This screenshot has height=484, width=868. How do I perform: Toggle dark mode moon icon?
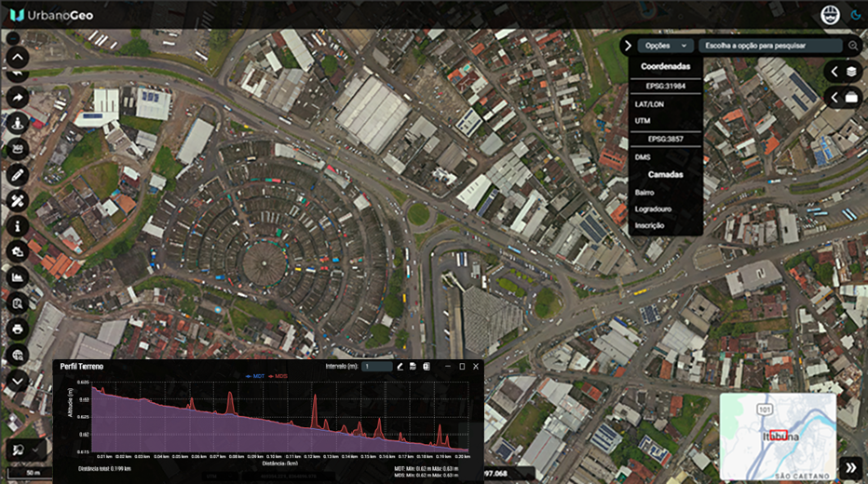(x=856, y=15)
